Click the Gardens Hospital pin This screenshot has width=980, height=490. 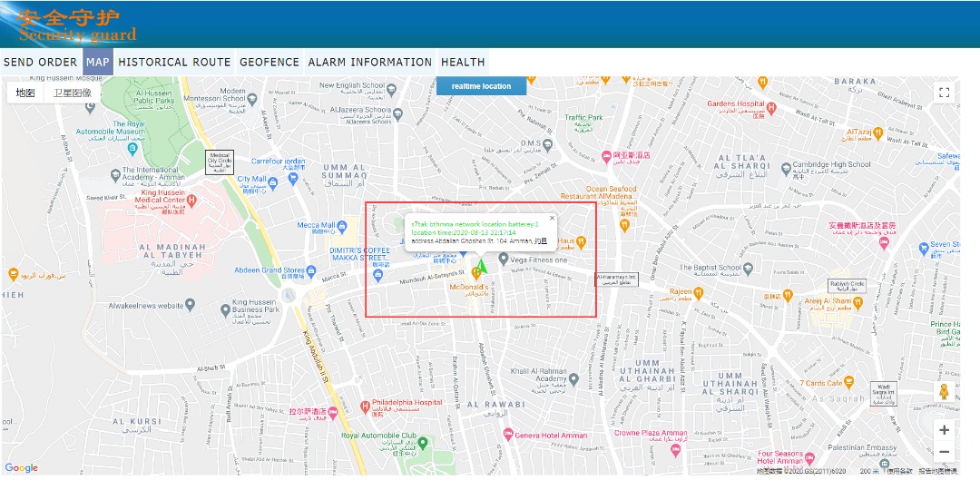coord(771,107)
